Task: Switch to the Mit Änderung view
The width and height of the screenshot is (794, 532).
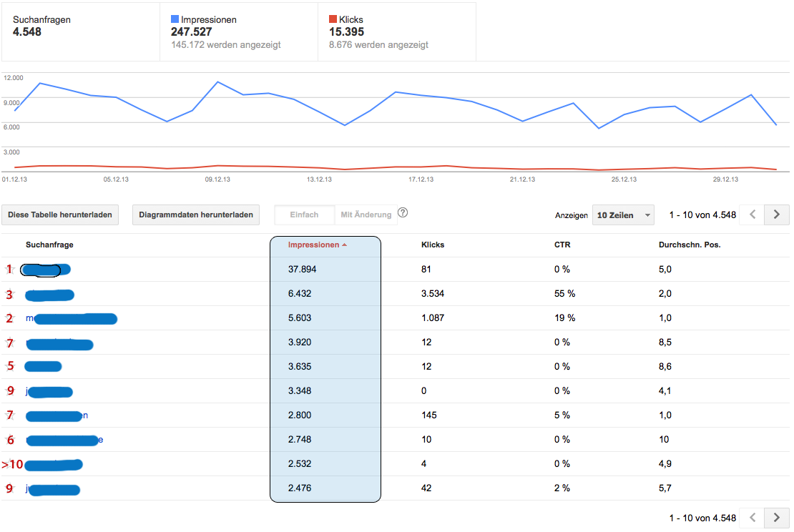Action: (367, 213)
